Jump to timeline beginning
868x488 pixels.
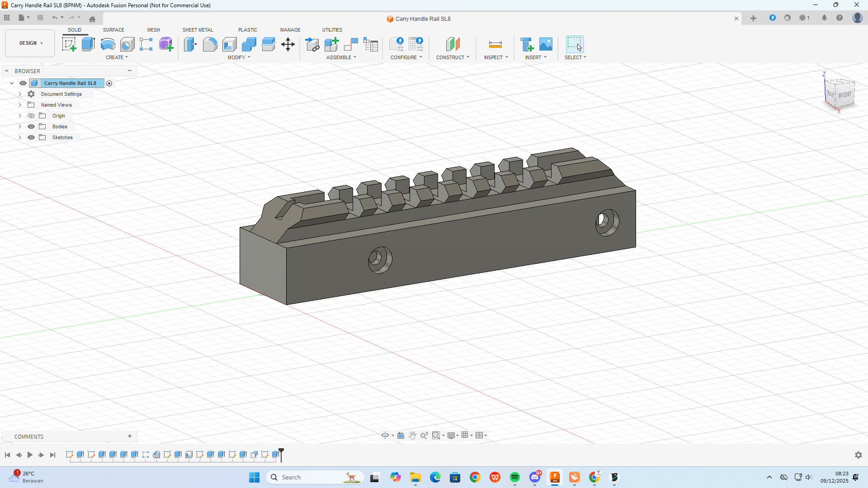pos(7,455)
